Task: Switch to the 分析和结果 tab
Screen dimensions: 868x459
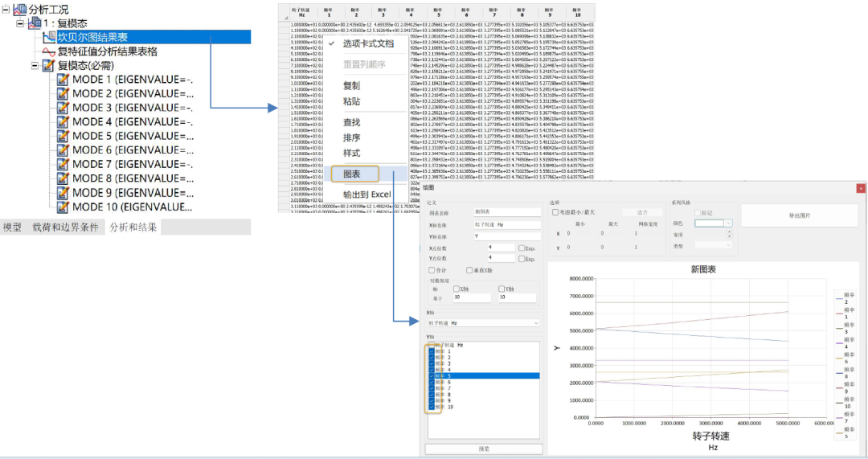Action: click(133, 227)
